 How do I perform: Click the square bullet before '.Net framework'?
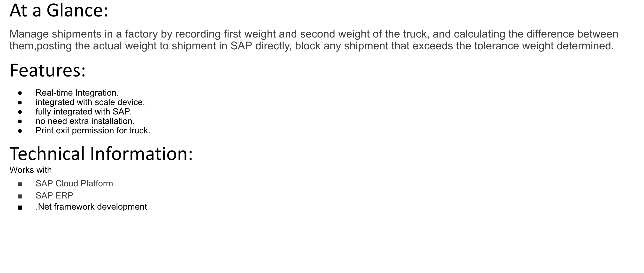[20, 208]
